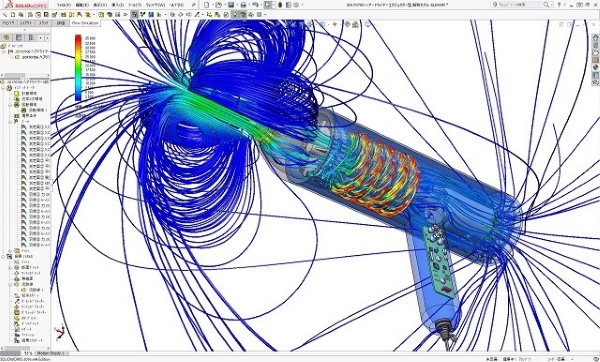Click the New document icon in title bar

pyautogui.click(x=207, y=5)
